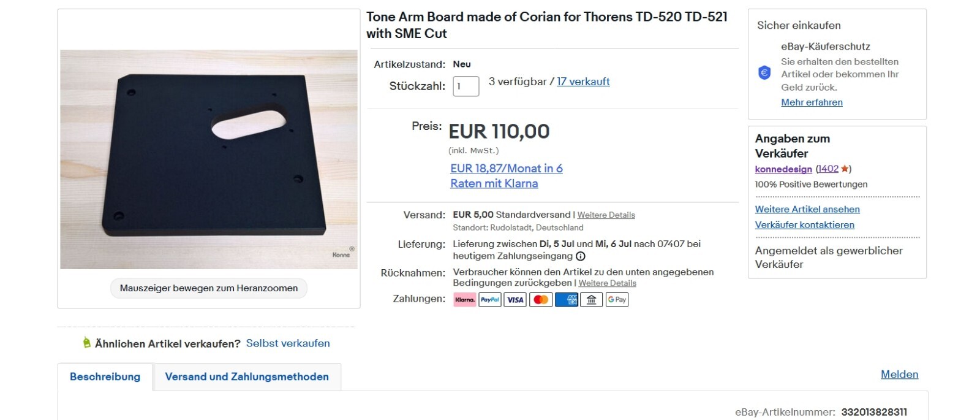Viewport: 980px width, 420px height.
Task: Click the PayPal payment icon
Action: (x=490, y=300)
